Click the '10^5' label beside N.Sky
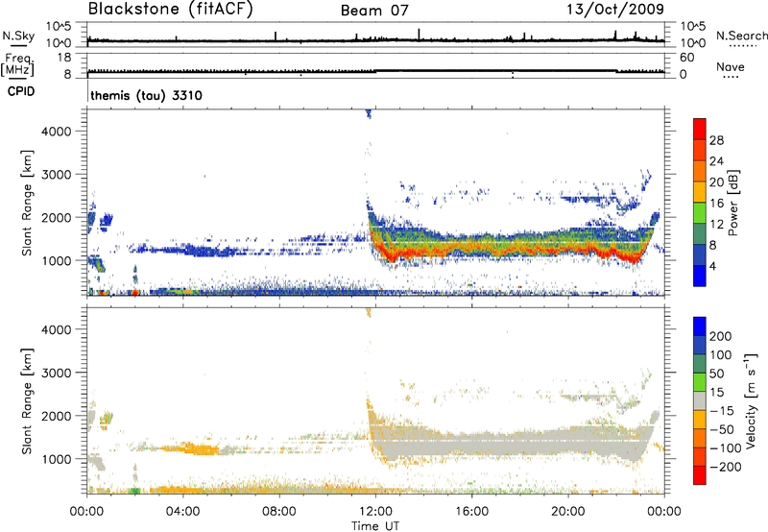 [x=59, y=27]
